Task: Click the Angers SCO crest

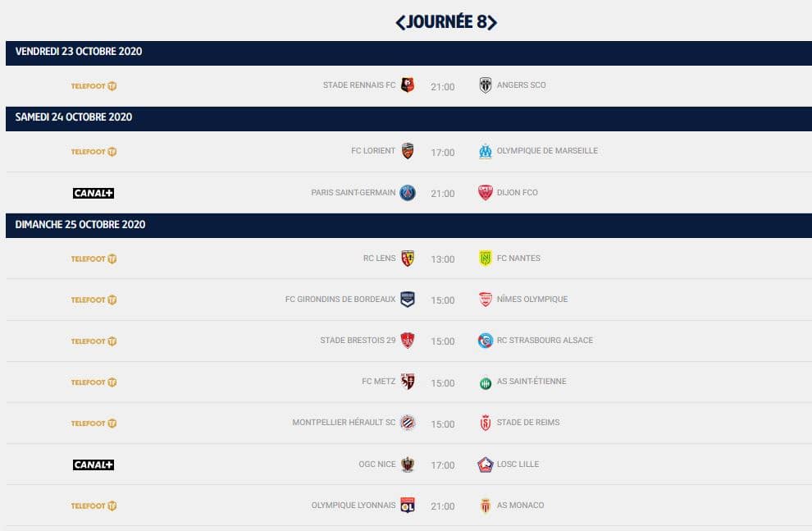Action: point(486,85)
